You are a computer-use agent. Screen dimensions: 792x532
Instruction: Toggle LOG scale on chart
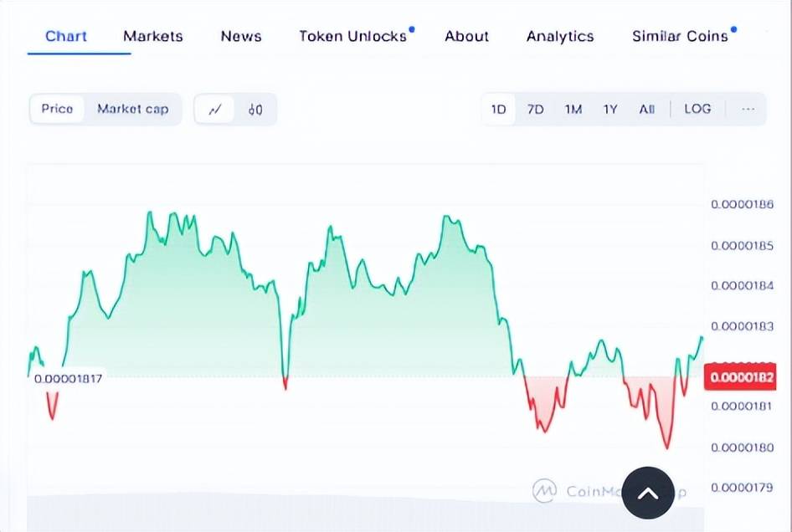point(697,110)
